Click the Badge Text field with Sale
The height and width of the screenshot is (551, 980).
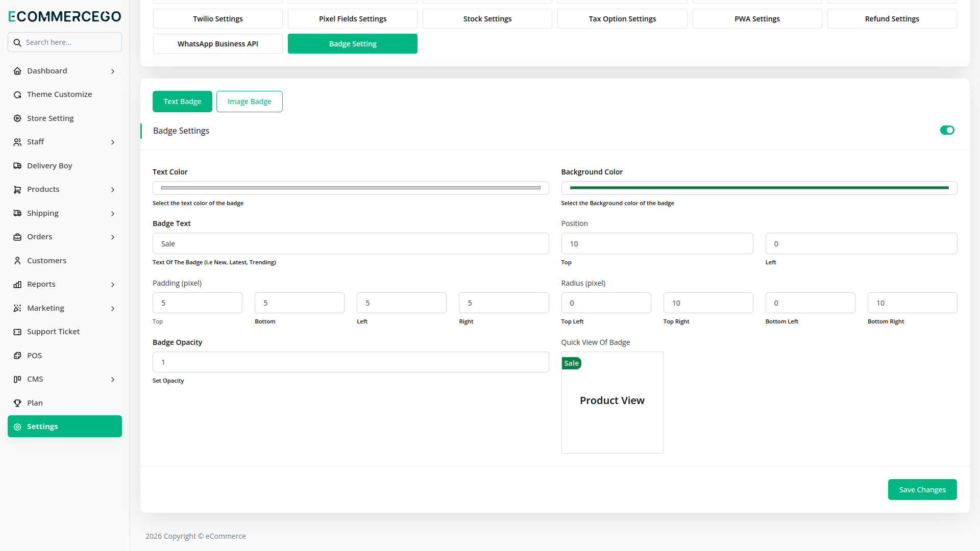(x=351, y=244)
